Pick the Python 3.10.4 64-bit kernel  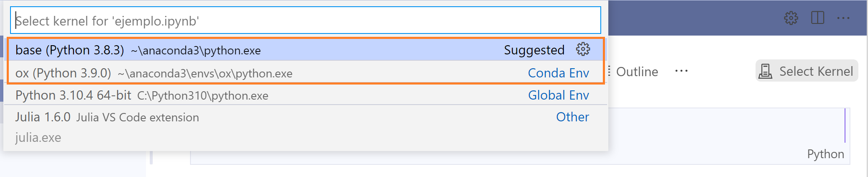(x=73, y=95)
